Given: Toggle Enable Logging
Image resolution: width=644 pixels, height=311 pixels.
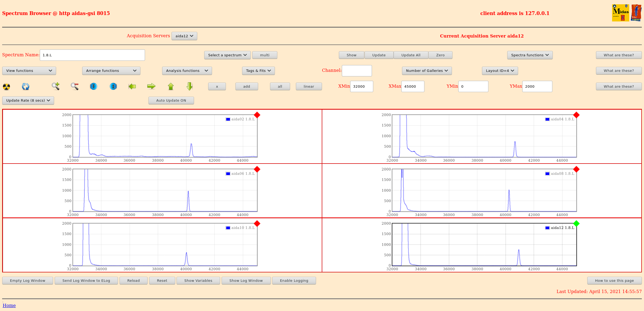Looking at the screenshot, I should pos(294,281).
